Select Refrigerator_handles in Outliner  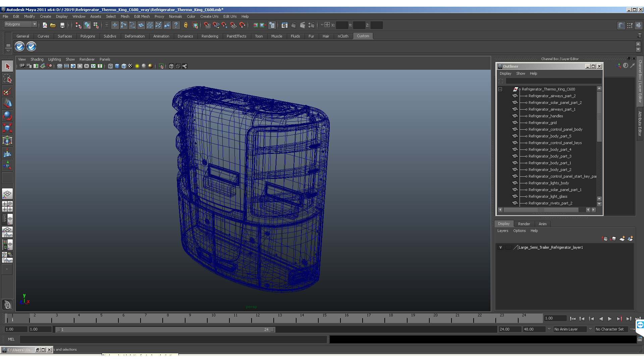click(545, 116)
